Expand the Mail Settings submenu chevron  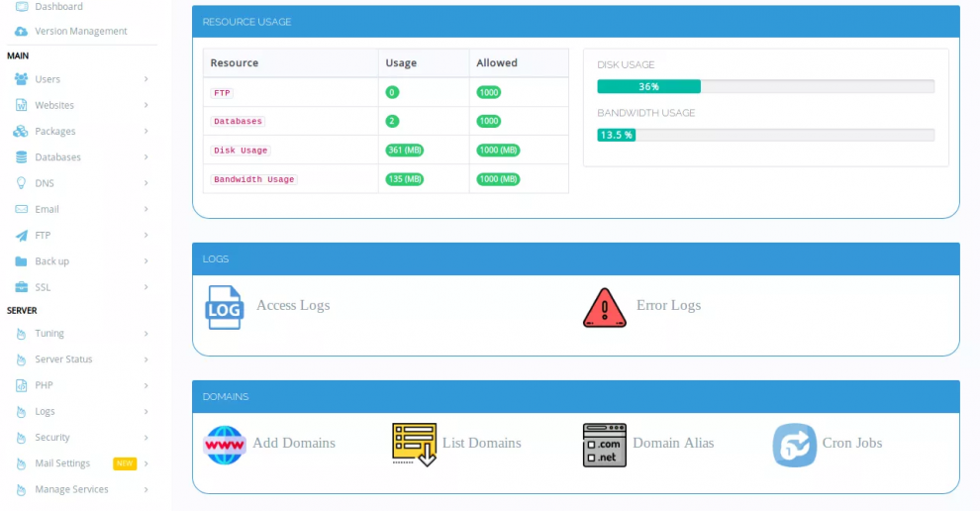[146, 463]
